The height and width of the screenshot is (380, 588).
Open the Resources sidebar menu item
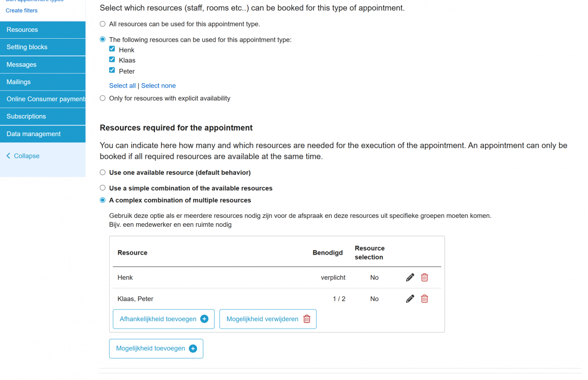tap(43, 30)
